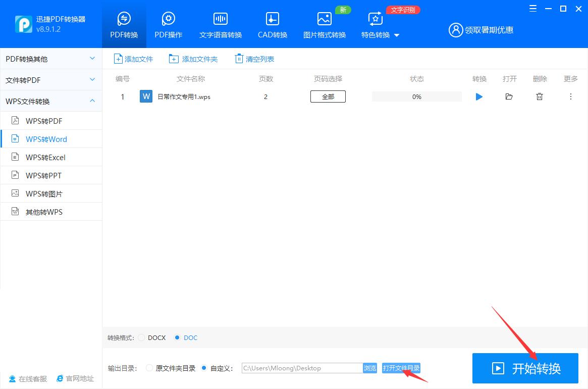Select the DOCX output format

[141, 337]
